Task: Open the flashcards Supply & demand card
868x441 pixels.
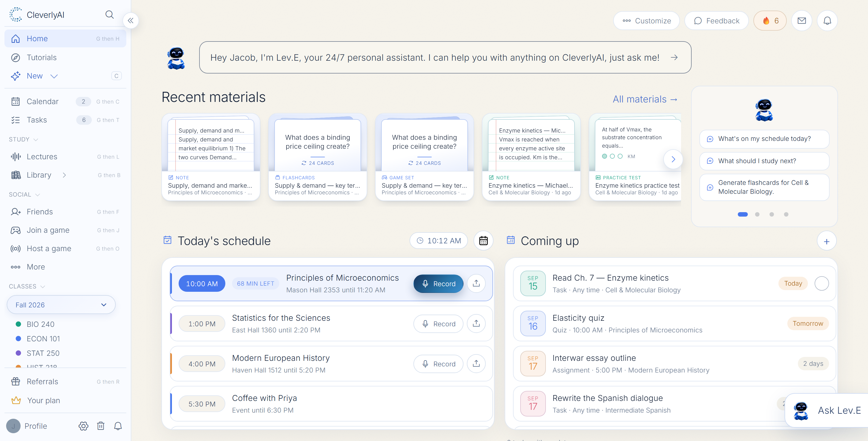Action: click(x=317, y=157)
